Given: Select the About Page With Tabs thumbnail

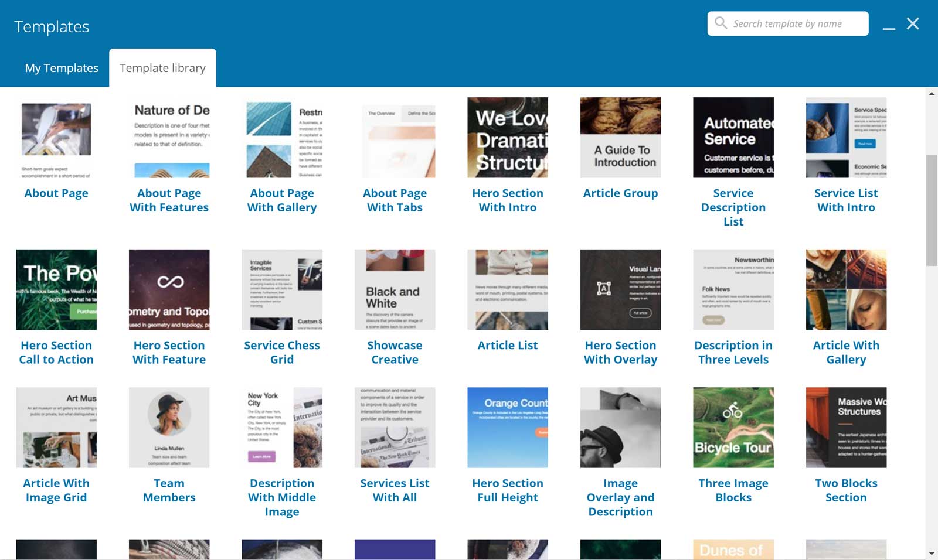Looking at the screenshot, I should click(x=395, y=138).
